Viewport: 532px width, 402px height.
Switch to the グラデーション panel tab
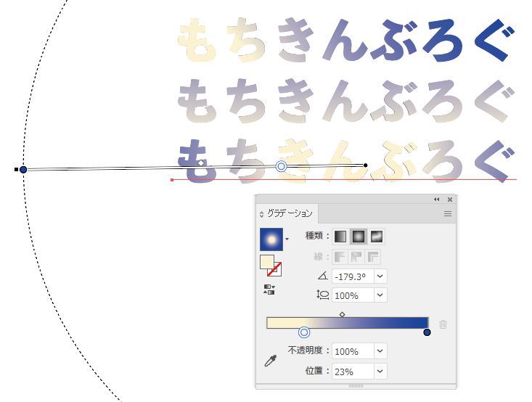pos(290,213)
